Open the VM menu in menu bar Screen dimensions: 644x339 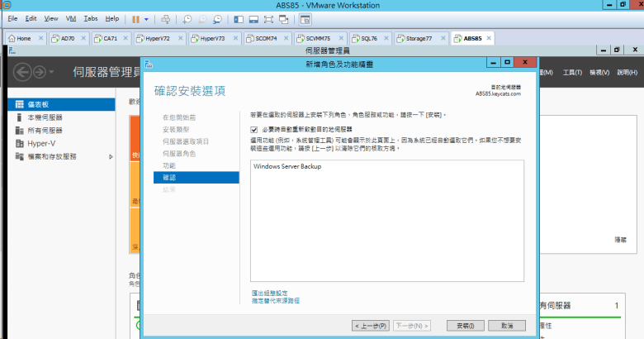click(69, 17)
